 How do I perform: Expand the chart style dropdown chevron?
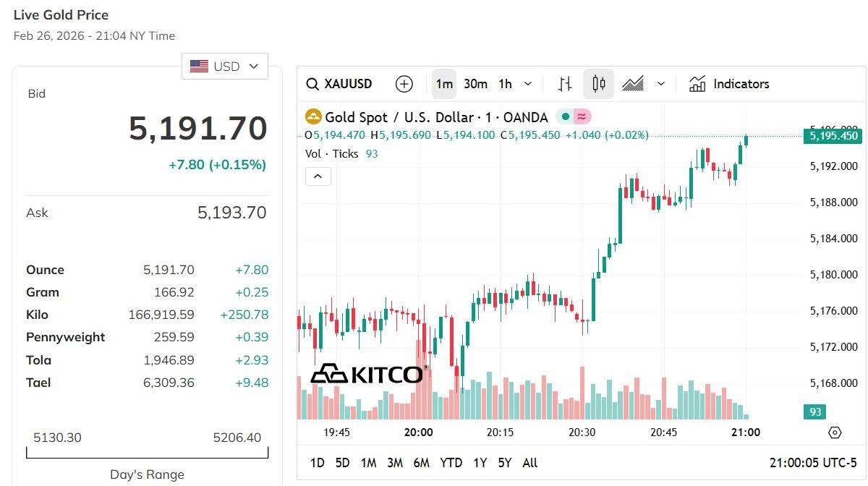pyautogui.click(x=660, y=84)
